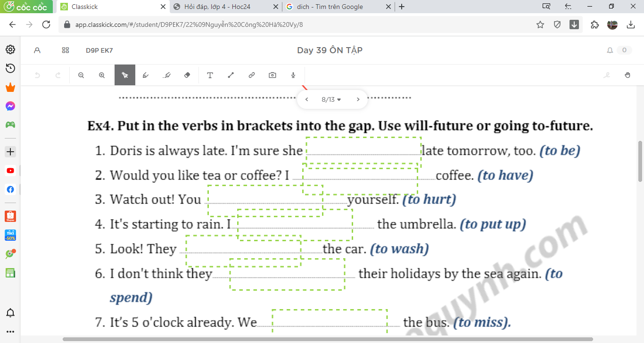Open Tiki from the sidebar
644x343 pixels.
(10, 235)
